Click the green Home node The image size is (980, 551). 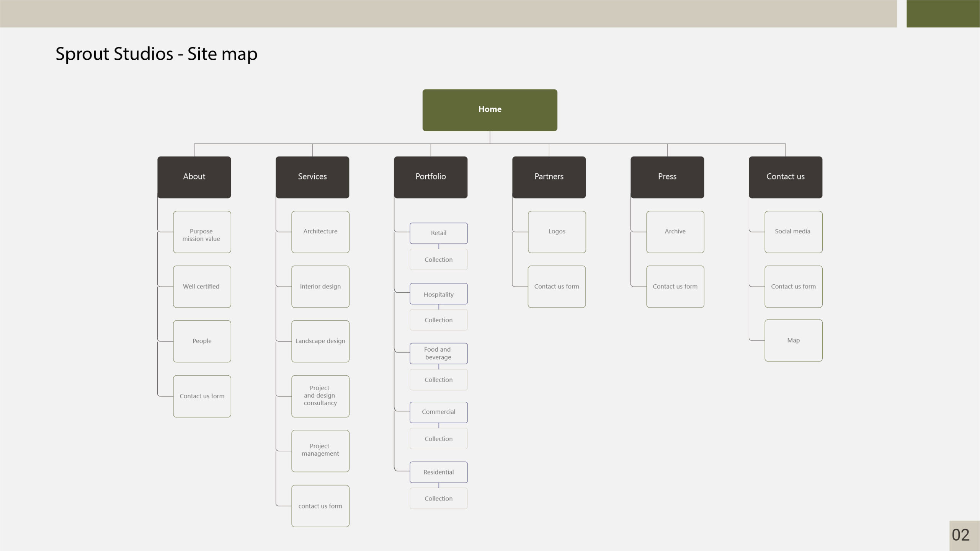point(490,110)
